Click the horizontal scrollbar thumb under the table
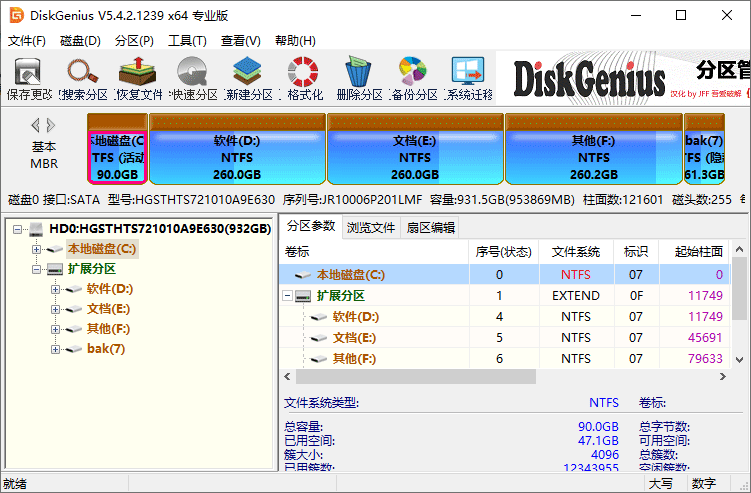 coord(416,377)
